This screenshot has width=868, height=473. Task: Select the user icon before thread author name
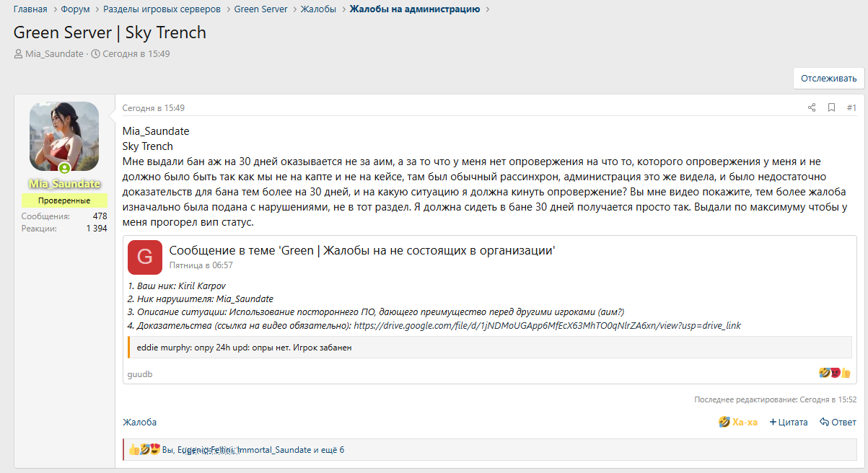point(18,53)
